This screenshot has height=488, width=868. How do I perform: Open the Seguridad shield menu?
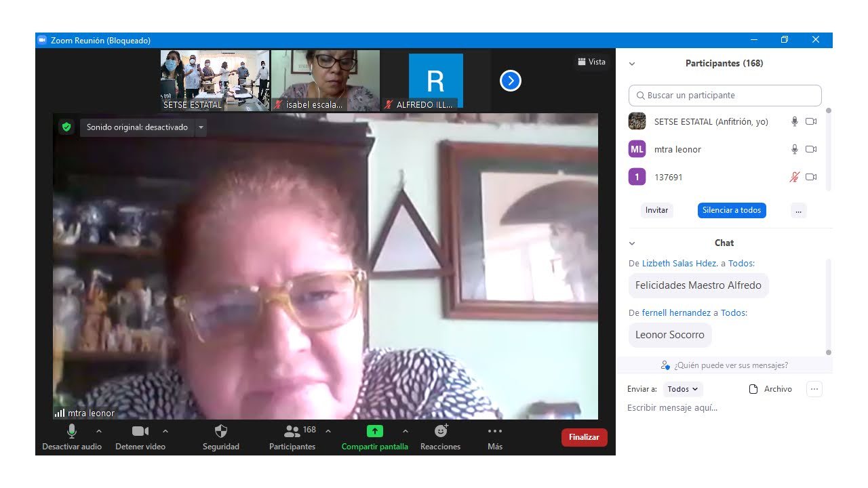click(221, 437)
